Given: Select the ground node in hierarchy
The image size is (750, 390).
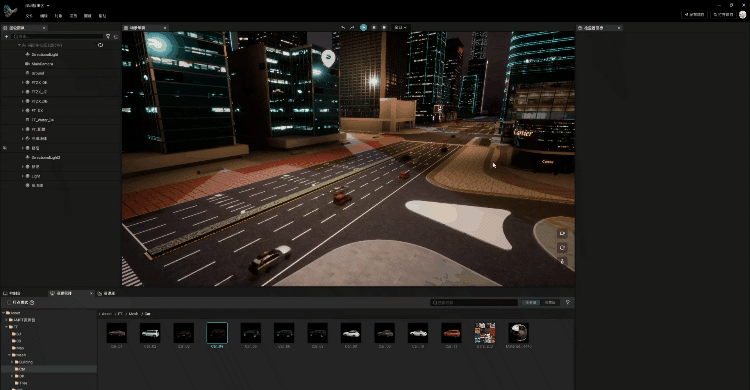Looking at the screenshot, I should point(38,73).
